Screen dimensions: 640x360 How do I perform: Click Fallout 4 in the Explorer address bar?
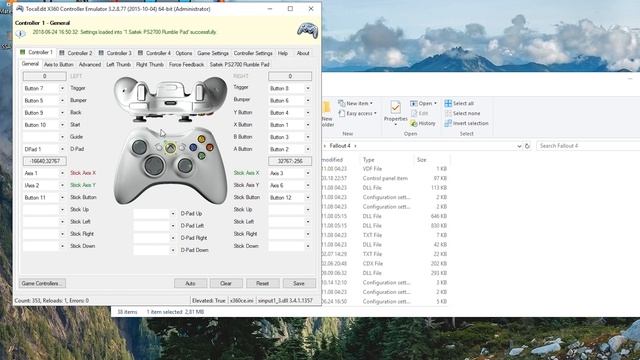[340, 146]
